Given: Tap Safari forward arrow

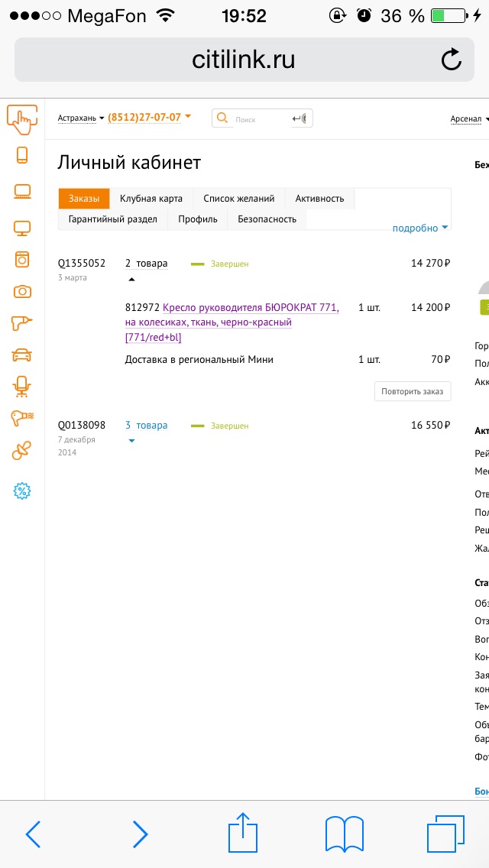Looking at the screenshot, I should 140,834.
